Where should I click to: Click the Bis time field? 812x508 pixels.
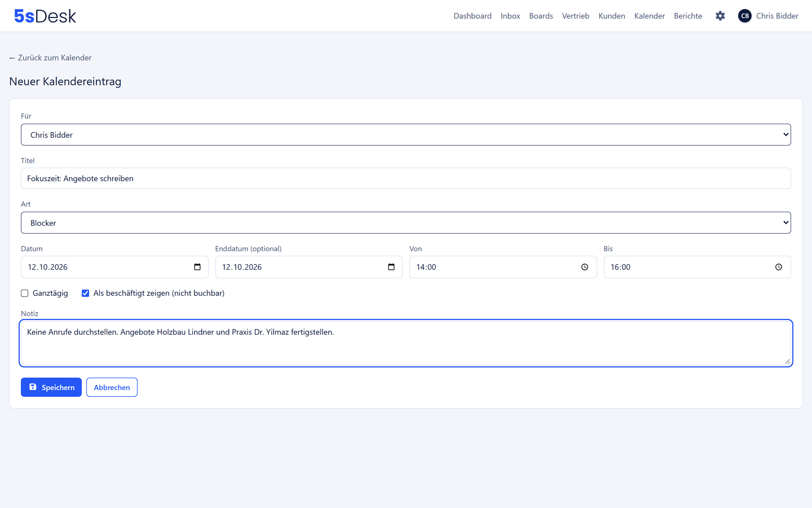click(x=697, y=267)
